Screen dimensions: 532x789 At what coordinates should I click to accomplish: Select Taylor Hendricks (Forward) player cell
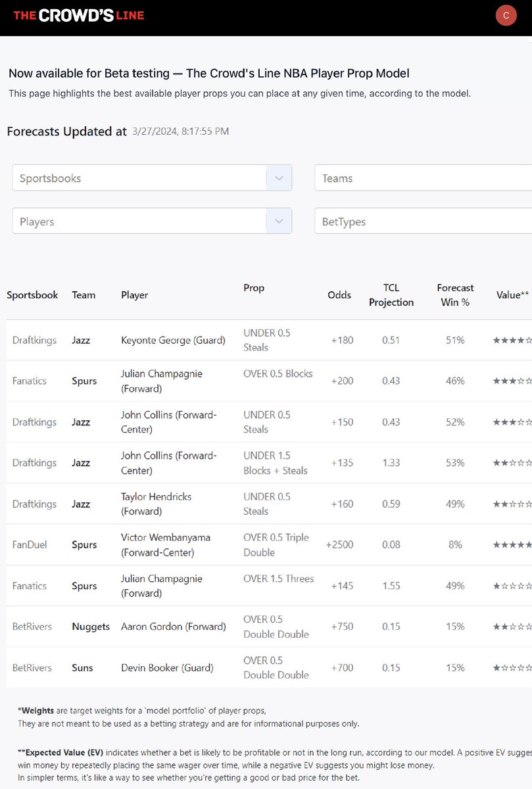pyautogui.click(x=155, y=504)
